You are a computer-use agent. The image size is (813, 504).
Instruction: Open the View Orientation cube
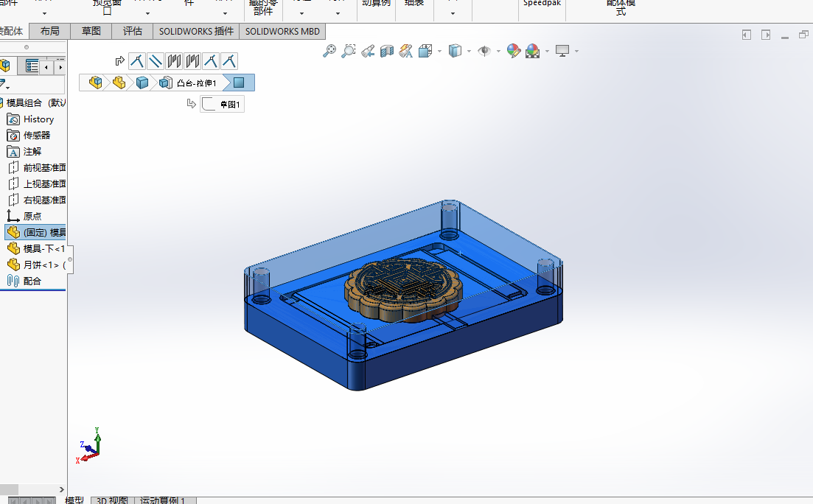(425, 51)
